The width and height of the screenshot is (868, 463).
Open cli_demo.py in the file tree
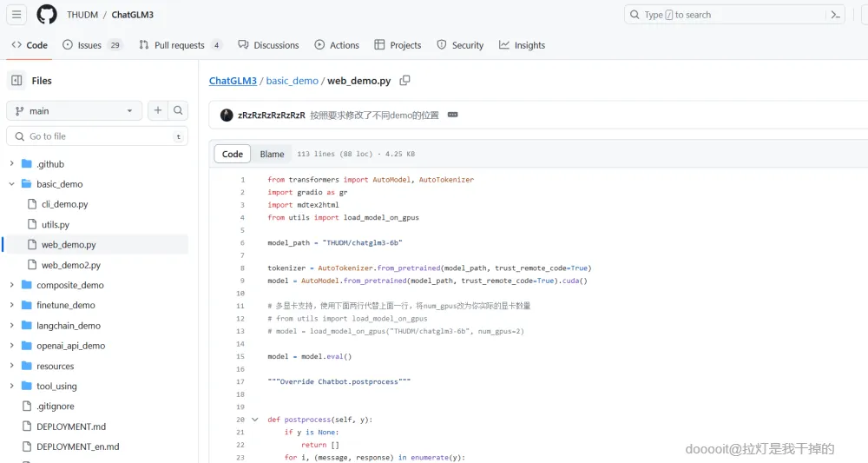64,204
